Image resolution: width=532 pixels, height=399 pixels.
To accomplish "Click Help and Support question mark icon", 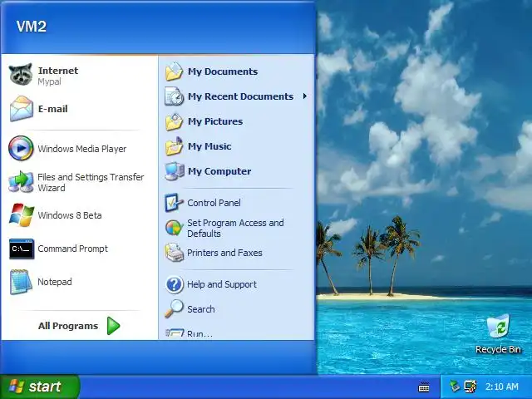I will point(174,284).
